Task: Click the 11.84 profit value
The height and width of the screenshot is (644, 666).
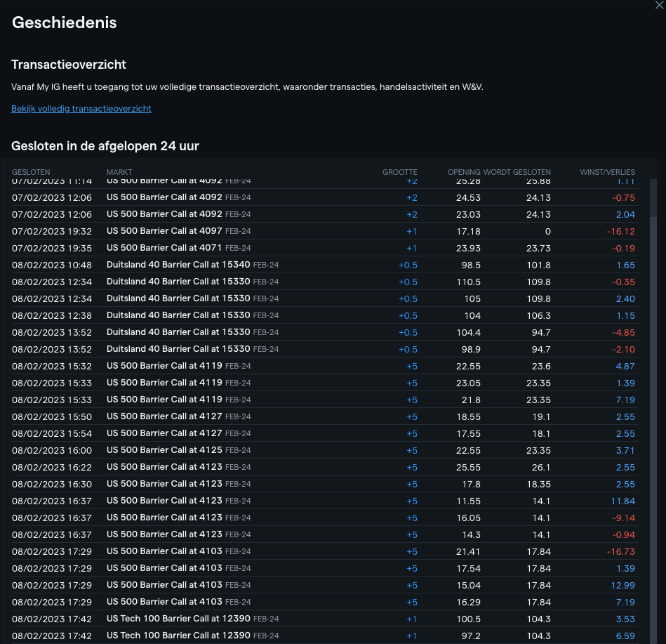Action: 622,501
